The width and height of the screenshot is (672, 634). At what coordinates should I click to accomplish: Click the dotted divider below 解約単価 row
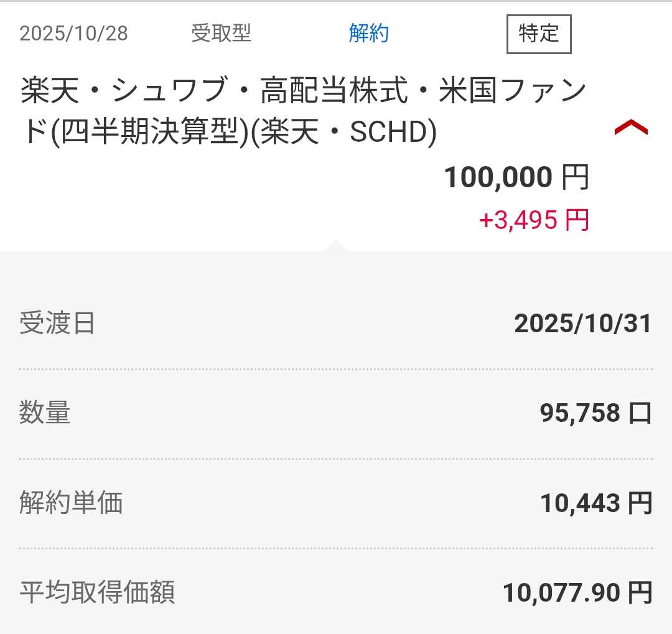coord(336,548)
